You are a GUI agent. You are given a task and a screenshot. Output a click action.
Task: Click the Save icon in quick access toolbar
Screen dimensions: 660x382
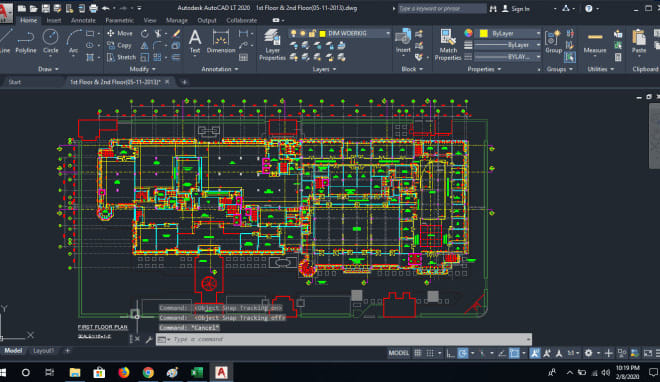pyautogui.click(x=45, y=8)
